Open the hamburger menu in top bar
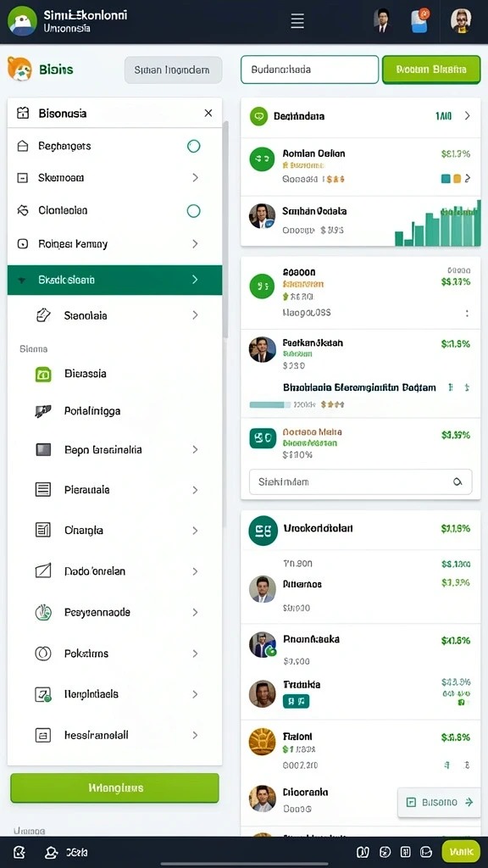The height and width of the screenshot is (868, 488). (297, 21)
